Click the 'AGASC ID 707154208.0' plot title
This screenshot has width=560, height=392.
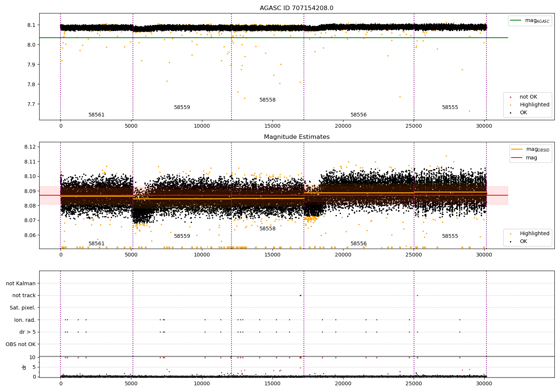[x=297, y=8]
